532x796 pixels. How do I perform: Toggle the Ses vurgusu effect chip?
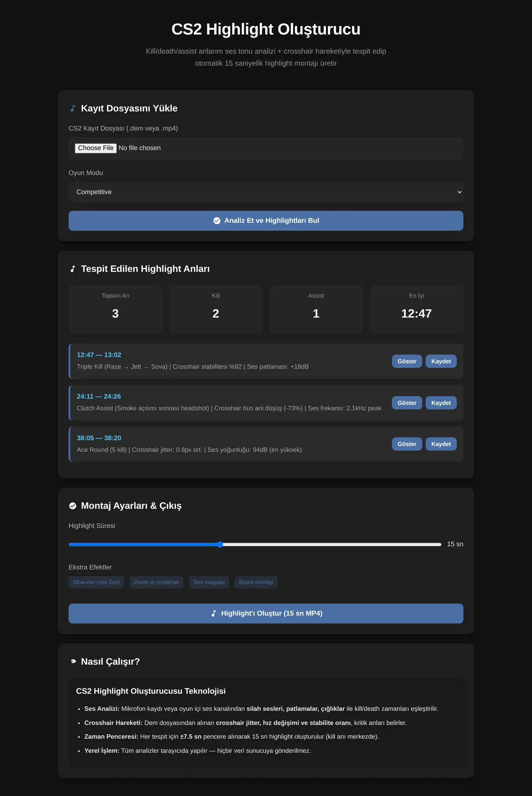click(209, 582)
